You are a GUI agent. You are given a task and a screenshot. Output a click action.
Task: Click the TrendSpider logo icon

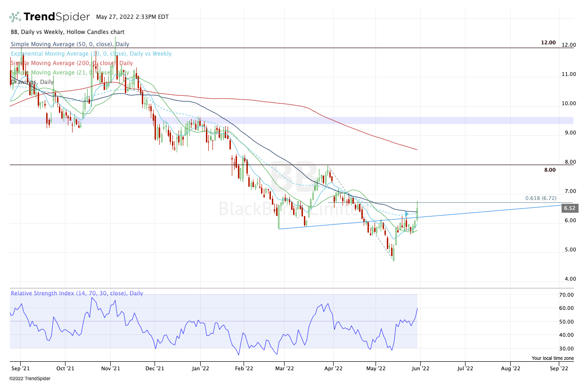pos(16,17)
